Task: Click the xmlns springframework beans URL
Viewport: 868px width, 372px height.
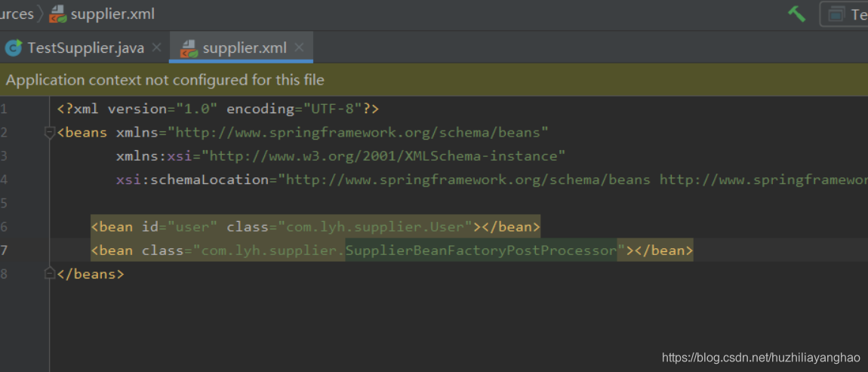Action: pos(359,132)
